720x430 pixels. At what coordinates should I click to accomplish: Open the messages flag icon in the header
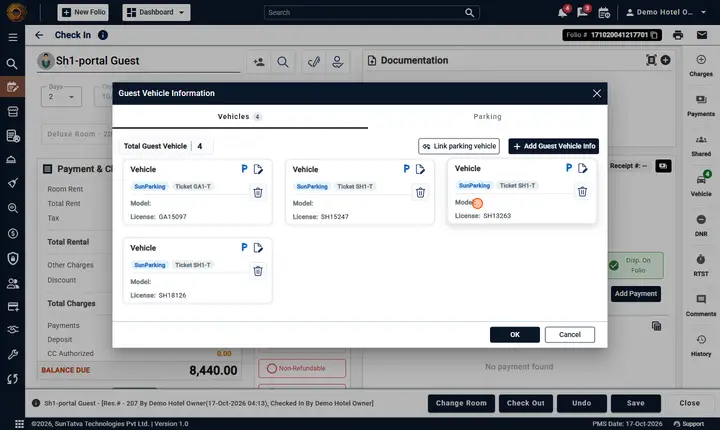[583, 12]
